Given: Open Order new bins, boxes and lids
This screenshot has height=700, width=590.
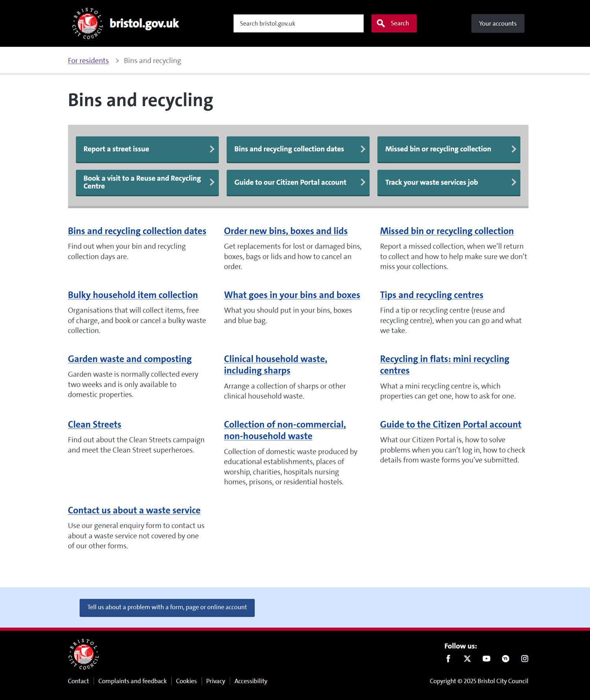Looking at the screenshot, I should (x=286, y=231).
